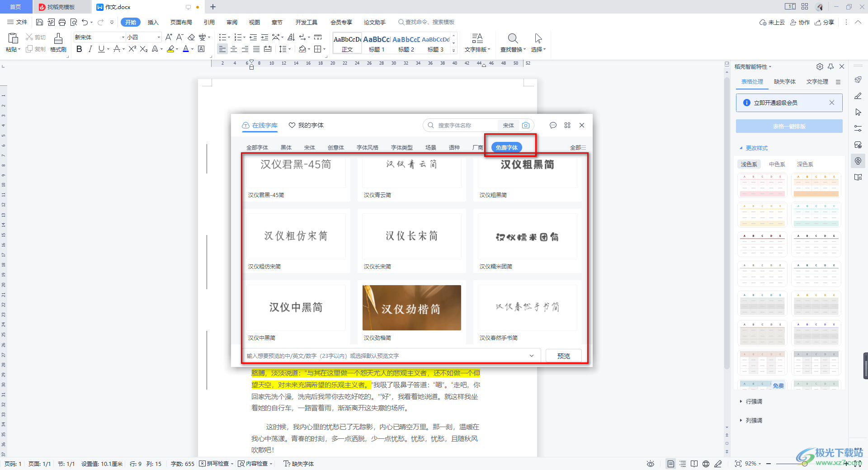Select the 黑体 font category
Image resolution: width=868 pixels, height=470 pixels.
(x=286, y=147)
